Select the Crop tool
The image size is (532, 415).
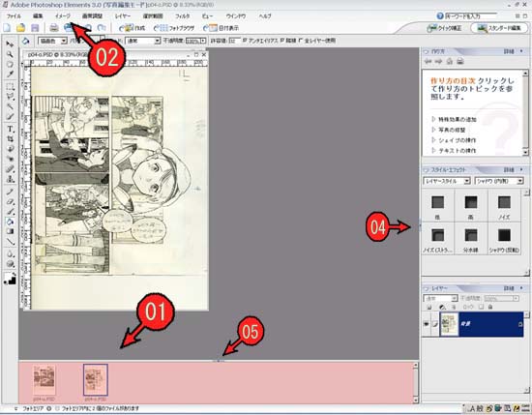pyautogui.click(x=10, y=138)
